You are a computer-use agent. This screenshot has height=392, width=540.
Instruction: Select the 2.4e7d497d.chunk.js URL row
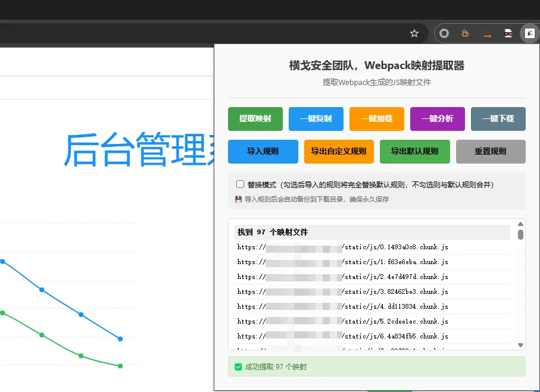pos(372,277)
